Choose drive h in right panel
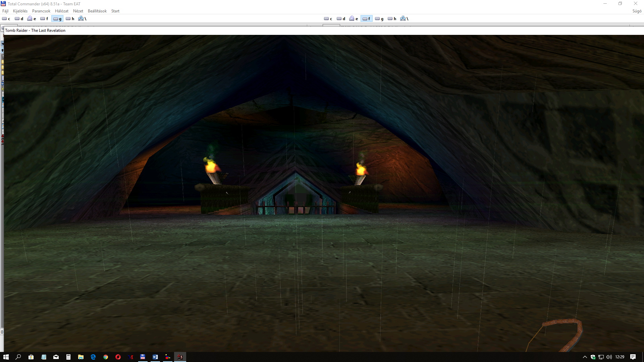 tap(392, 19)
